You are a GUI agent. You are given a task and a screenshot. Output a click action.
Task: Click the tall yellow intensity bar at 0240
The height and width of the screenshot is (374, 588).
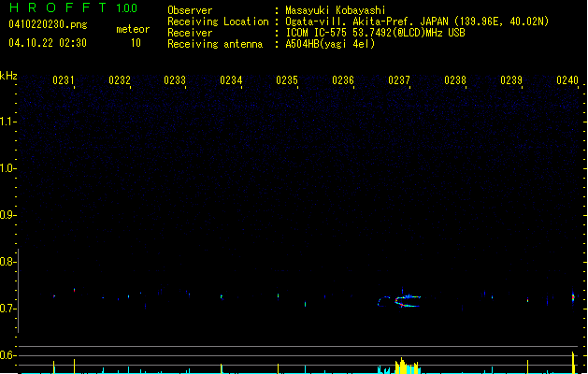coord(573,363)
